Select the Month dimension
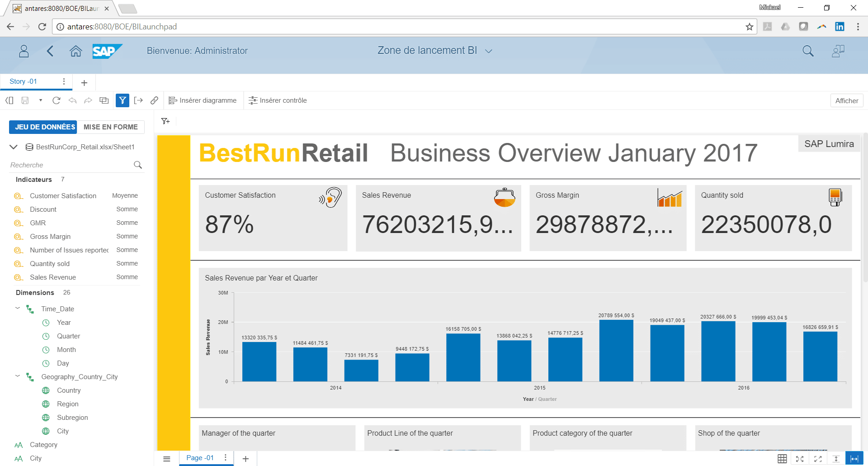The width and height of the screenshot is (868, 466). [x=66, y=350]
